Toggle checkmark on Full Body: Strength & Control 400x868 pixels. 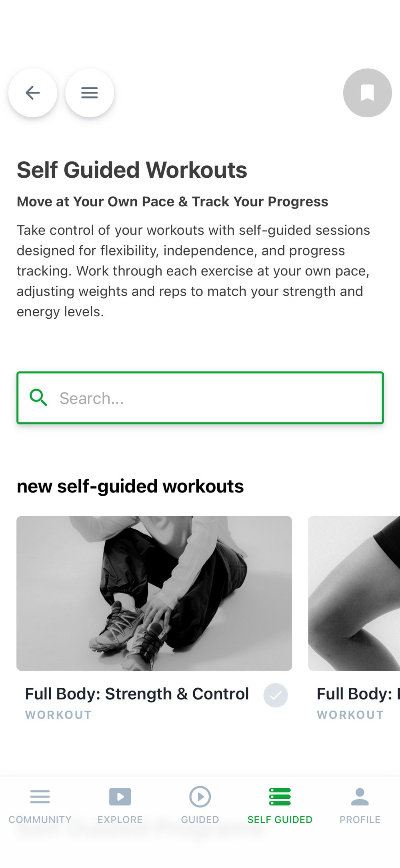pos(276,695)
